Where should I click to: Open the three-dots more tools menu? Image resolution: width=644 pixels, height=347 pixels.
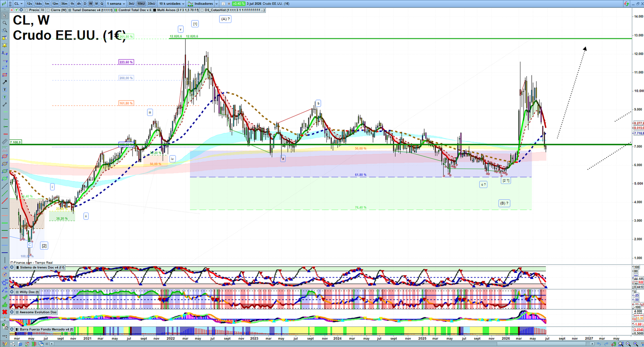pyautogui.click(x=5, y=336)
